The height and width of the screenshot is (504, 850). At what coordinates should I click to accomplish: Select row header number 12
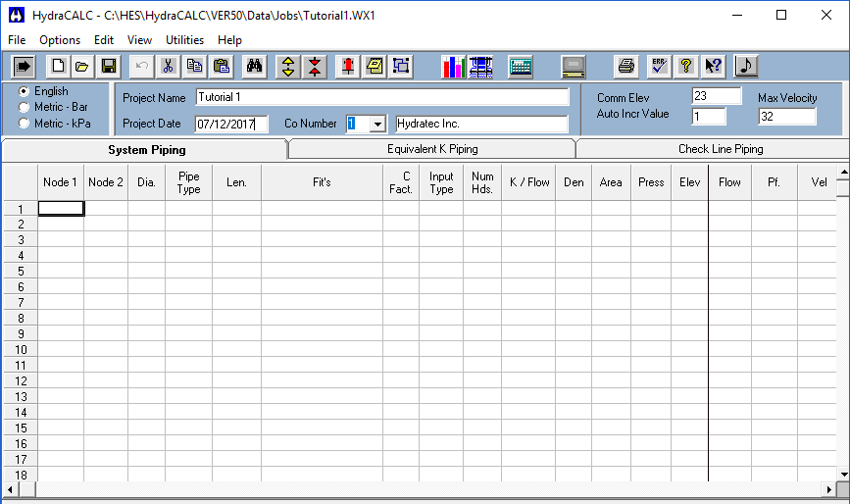click(x=21, y=381)
